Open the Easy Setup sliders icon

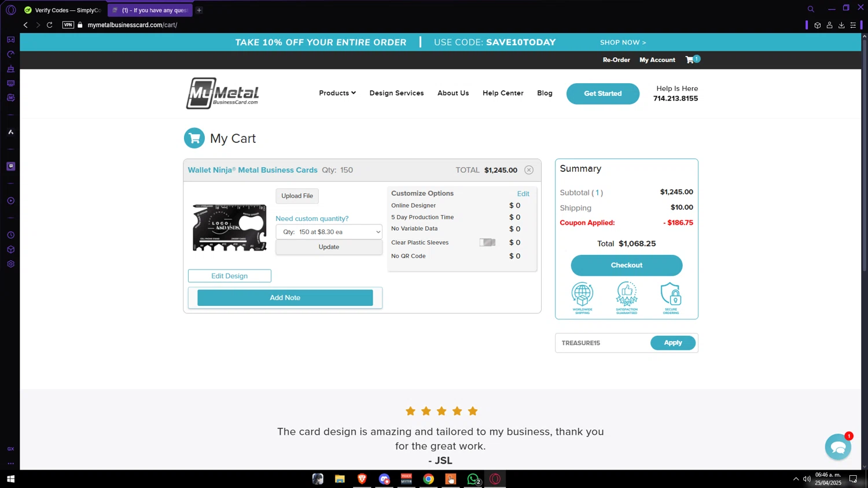(x=853, y=25)
